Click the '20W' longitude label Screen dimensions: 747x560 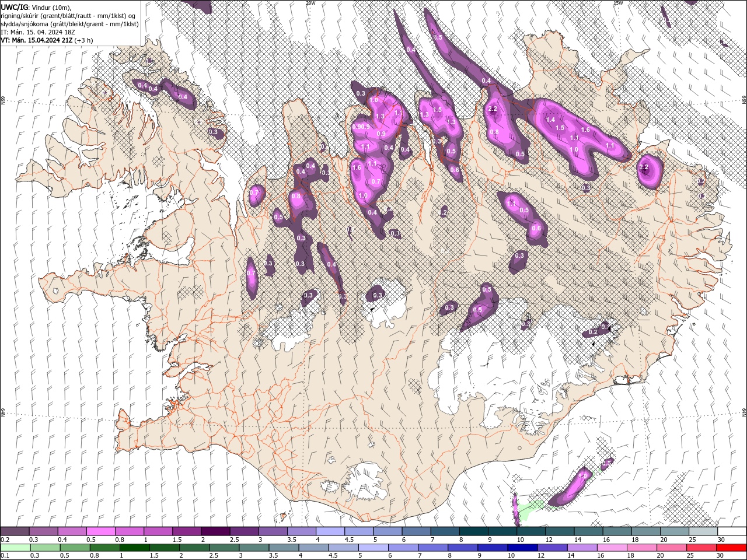(x=310, y=3)
